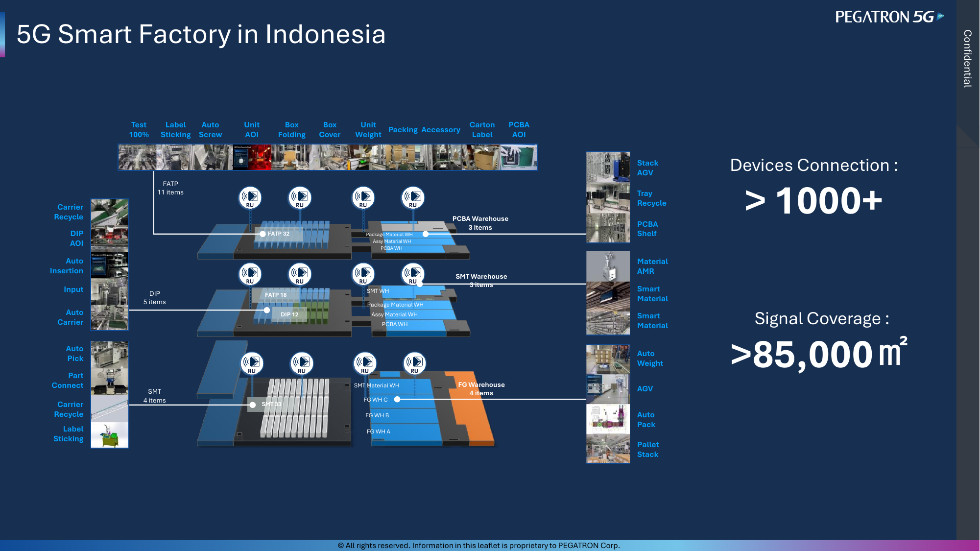The image size is (980, 551).
Task: Select the Material AMR robot thumbnail
Action: coord(608,266)
